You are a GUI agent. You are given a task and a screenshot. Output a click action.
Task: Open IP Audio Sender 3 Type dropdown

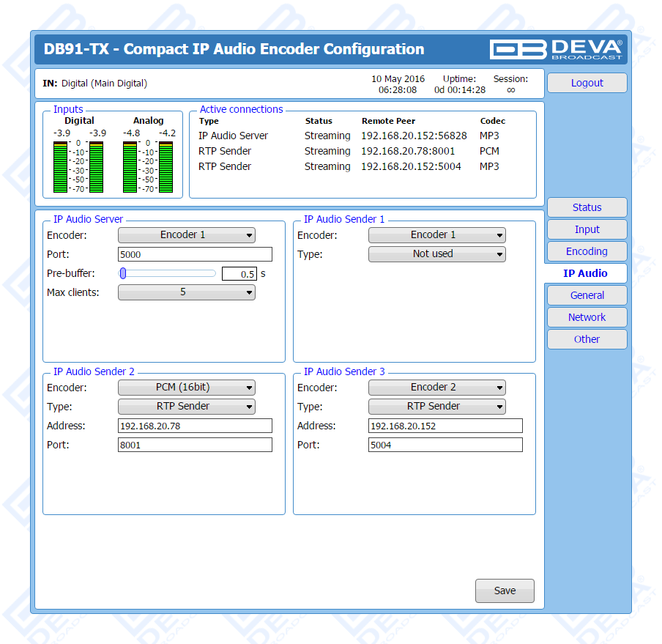(x=437, y=407)
